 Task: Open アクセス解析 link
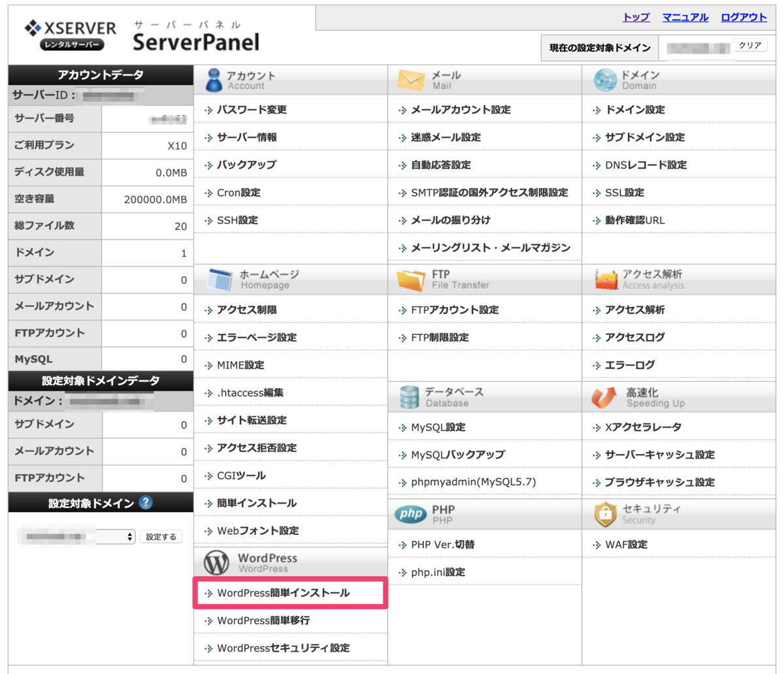click(635, 310)
